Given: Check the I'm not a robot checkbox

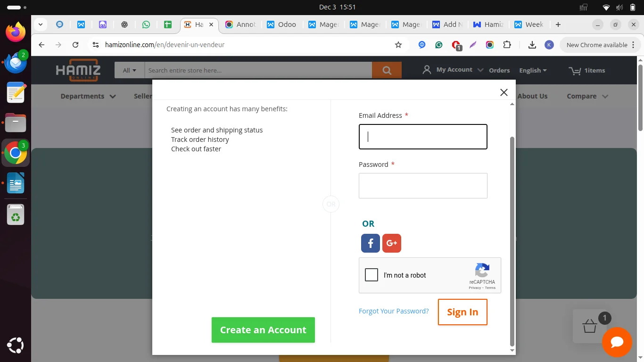Looking at the screenshot, I should [371, 274].
